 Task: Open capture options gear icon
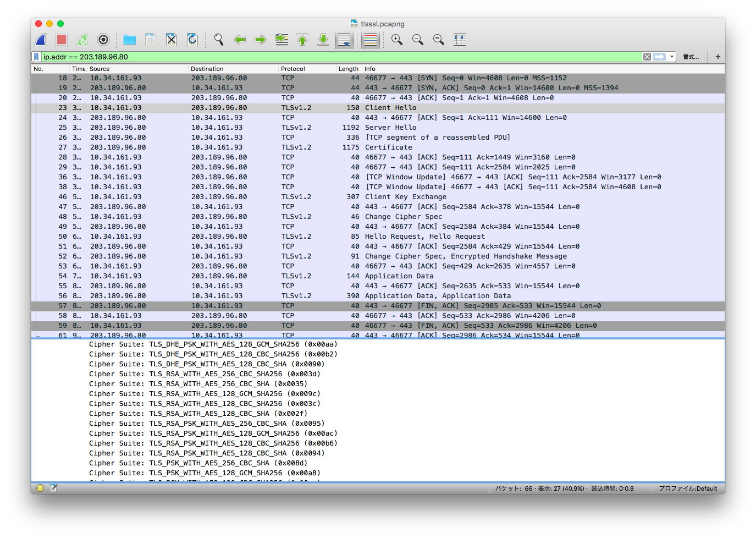(x=103, y=40)
